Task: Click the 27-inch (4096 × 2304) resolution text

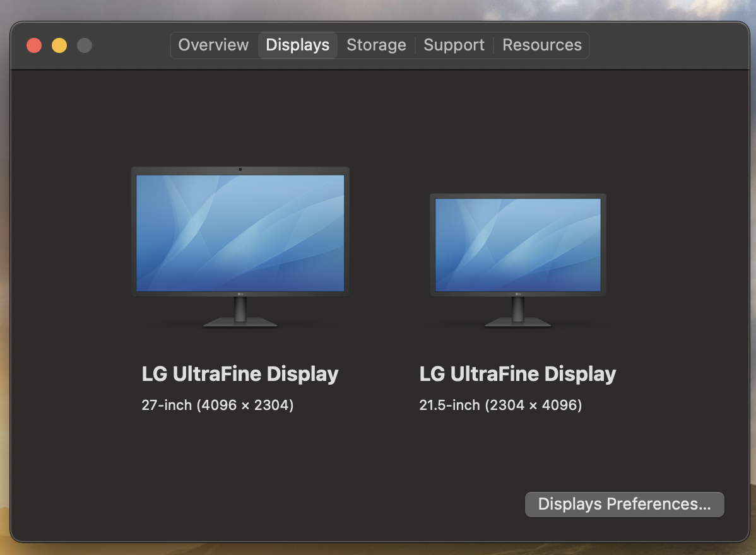Action: click(x=218, y=405)
